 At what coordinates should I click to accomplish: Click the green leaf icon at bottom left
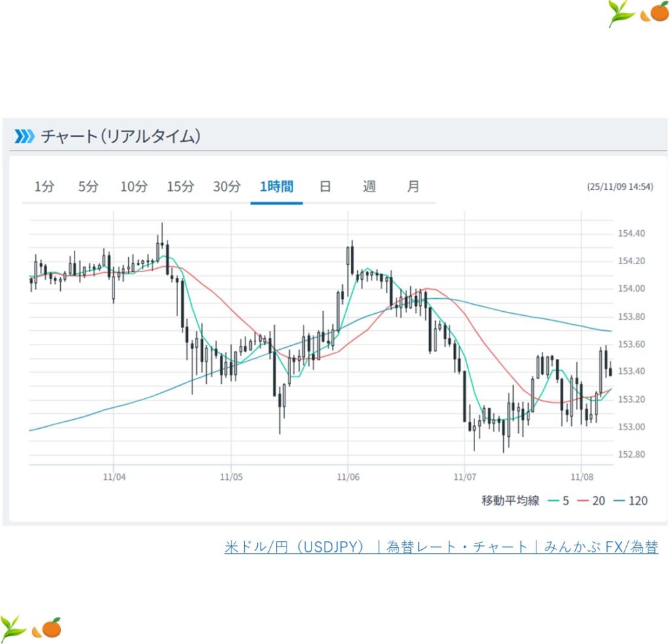[x=13, y=628]
